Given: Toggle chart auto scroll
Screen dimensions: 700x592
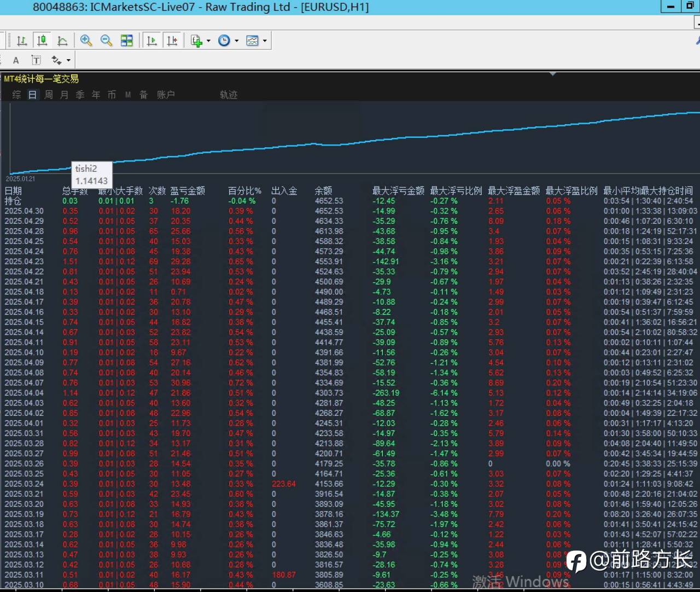Looking at the screenshot, I should pyautogui.click(x=152, y=40).
